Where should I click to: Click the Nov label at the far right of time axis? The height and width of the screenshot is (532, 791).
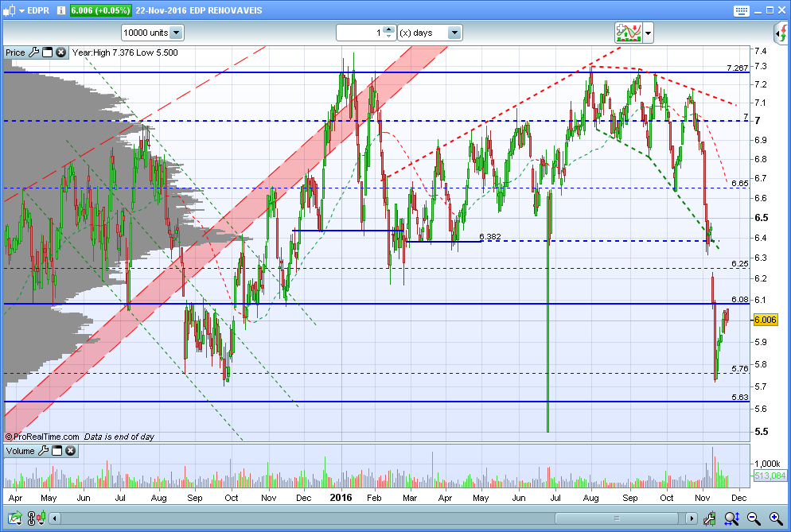point(702,498)
